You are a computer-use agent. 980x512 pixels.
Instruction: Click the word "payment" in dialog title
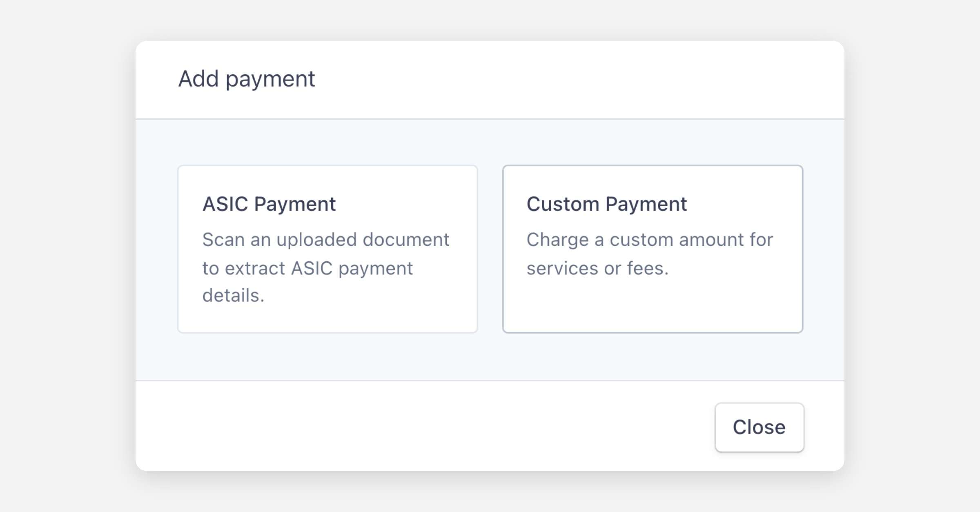point(270,79)
